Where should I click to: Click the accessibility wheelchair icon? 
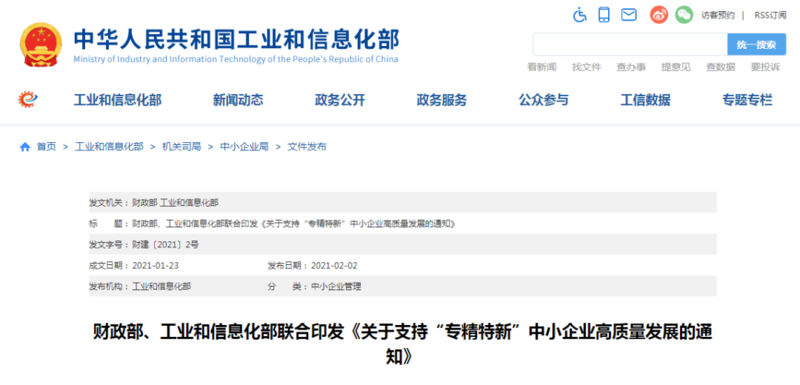[580, 15]
